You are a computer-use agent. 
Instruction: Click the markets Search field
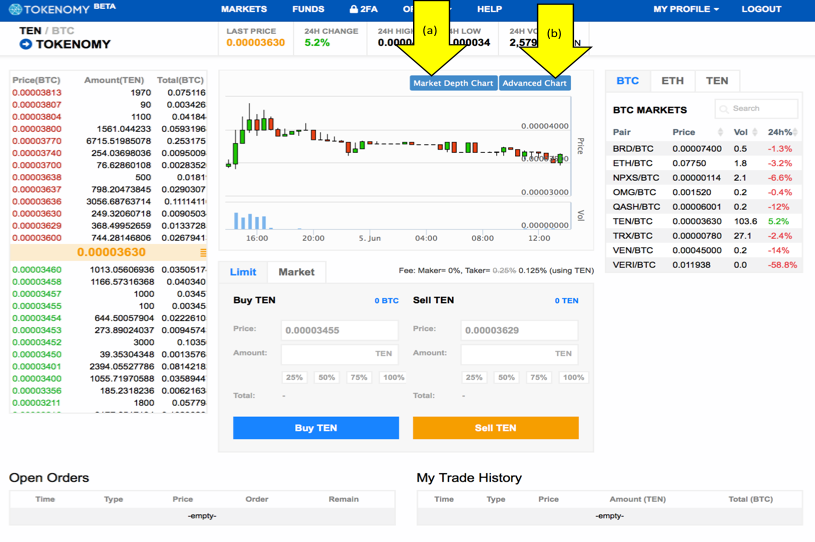coord(756,109)
